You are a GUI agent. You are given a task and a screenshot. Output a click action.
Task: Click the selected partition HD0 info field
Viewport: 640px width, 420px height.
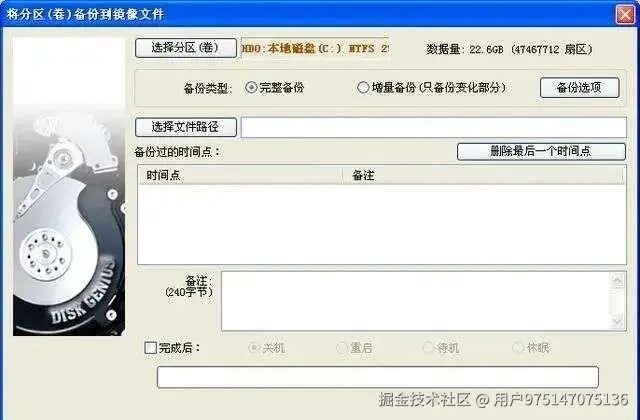(315, 48)
